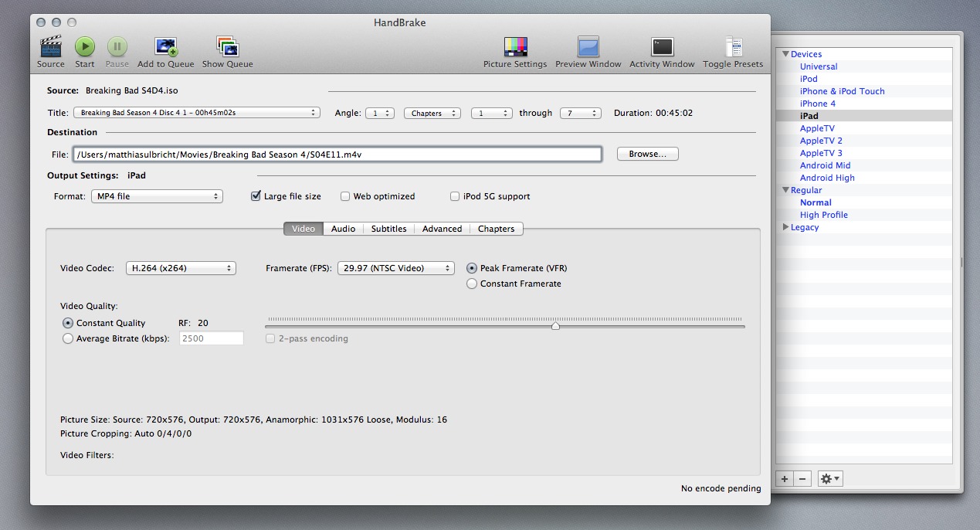Image resolution: width=980 pixels, height=530 pixels.
Task: Select the iPad preset
Action: 809,116
